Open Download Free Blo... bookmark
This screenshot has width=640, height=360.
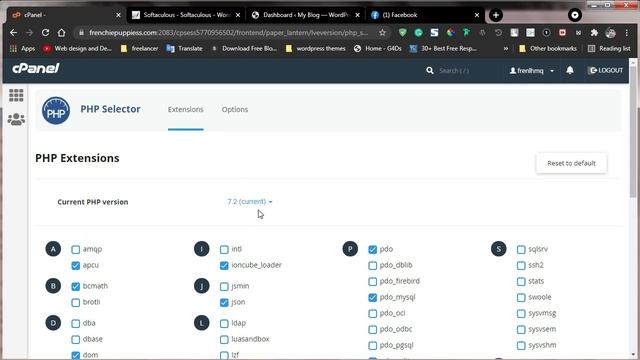click(x=244, y=48)
